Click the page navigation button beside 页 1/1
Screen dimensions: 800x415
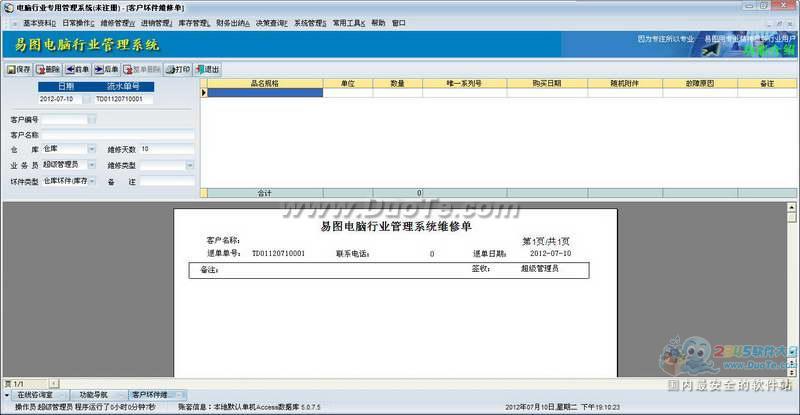coord(54,383)
